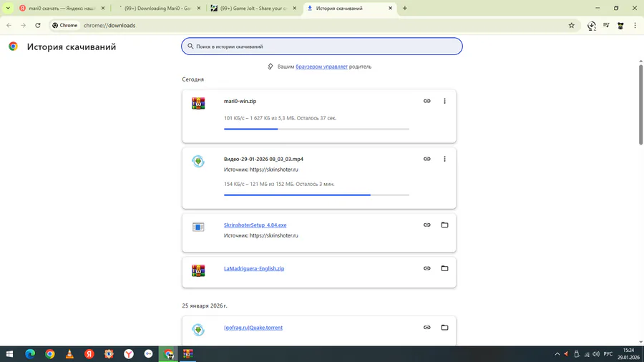Click the Chrome site info chip
Image resolution: width=644 pixels, height=362 pixels.
(65, 26)
